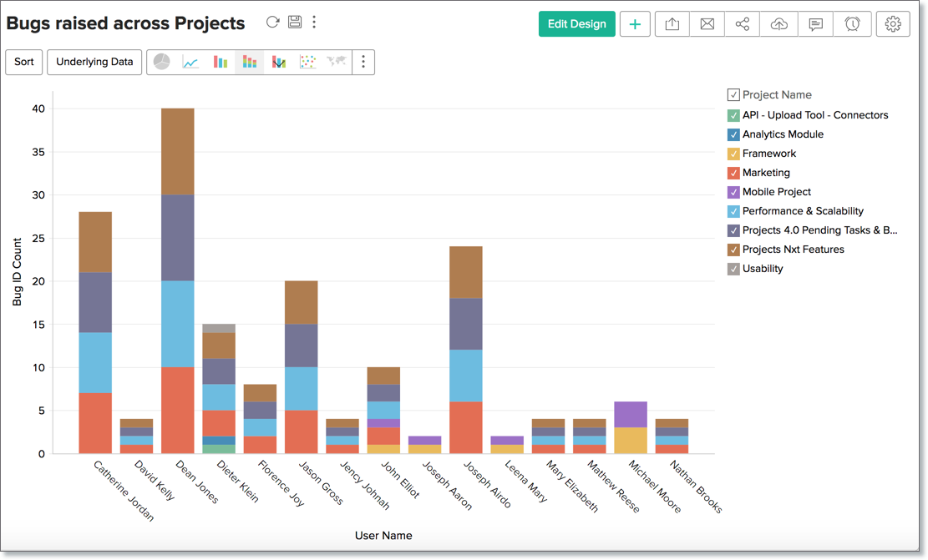Open the share icon
928x560 pixels.
743,24
